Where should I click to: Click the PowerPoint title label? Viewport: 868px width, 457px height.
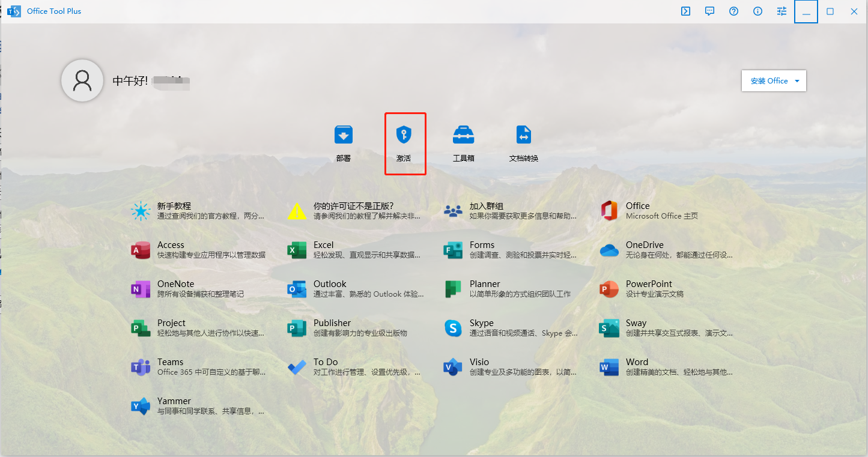point(649,284)
